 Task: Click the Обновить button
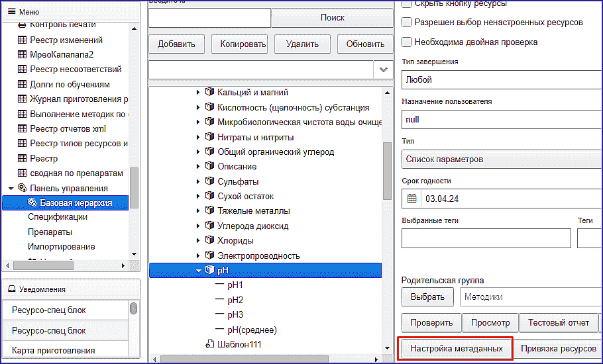(365, 44)
